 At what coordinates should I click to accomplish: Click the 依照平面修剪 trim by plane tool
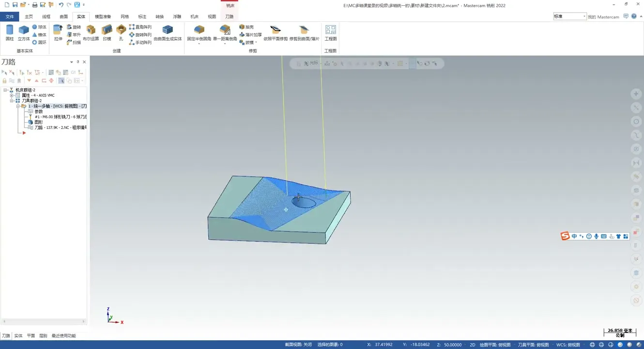click(276, 32)
